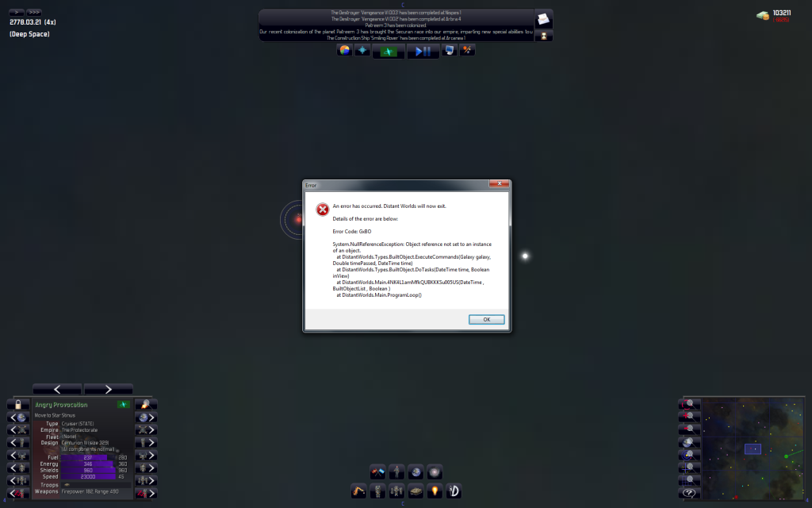Toggle the padlock lock-view button
This screenshot has width=812, height=508.
(x=18, y=404)
